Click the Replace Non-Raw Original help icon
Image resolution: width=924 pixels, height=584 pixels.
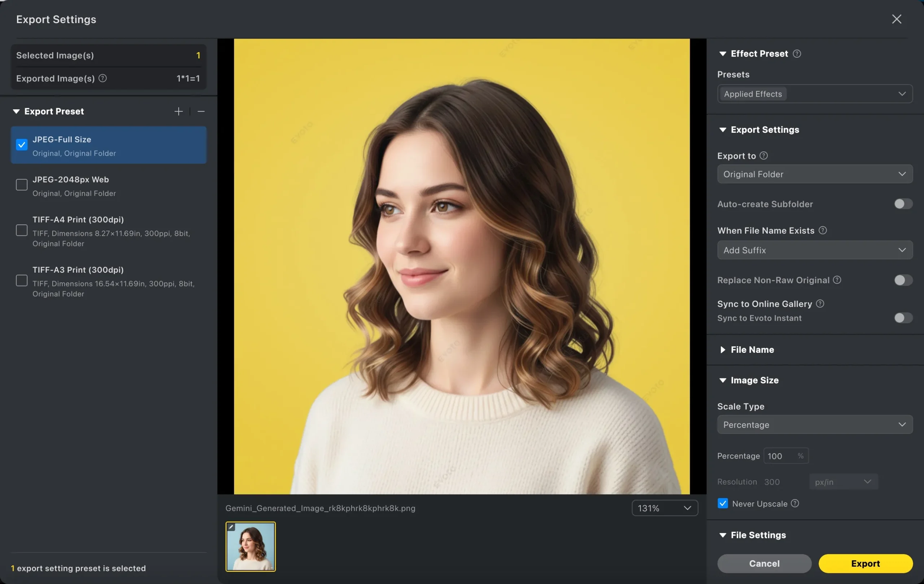point(837,280)
